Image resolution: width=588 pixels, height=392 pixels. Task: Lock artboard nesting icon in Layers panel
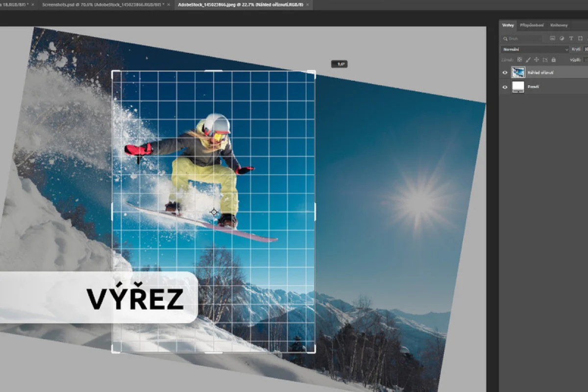tap(545, 60)
